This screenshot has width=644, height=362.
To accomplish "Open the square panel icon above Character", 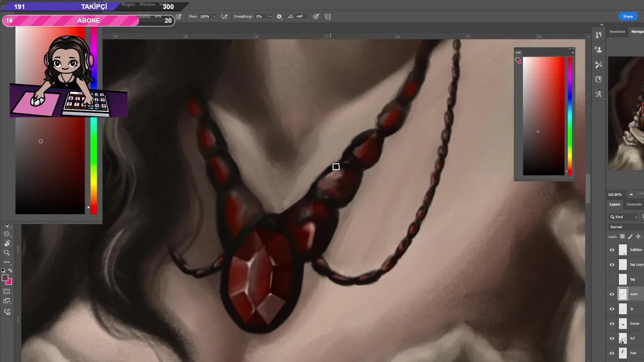I will click(x=598, y=79).
